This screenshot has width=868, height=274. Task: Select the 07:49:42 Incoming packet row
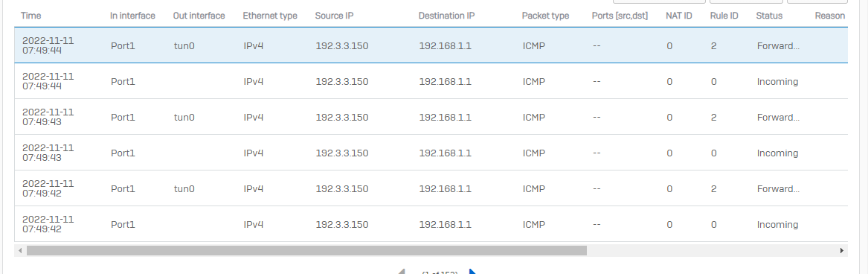431,224
